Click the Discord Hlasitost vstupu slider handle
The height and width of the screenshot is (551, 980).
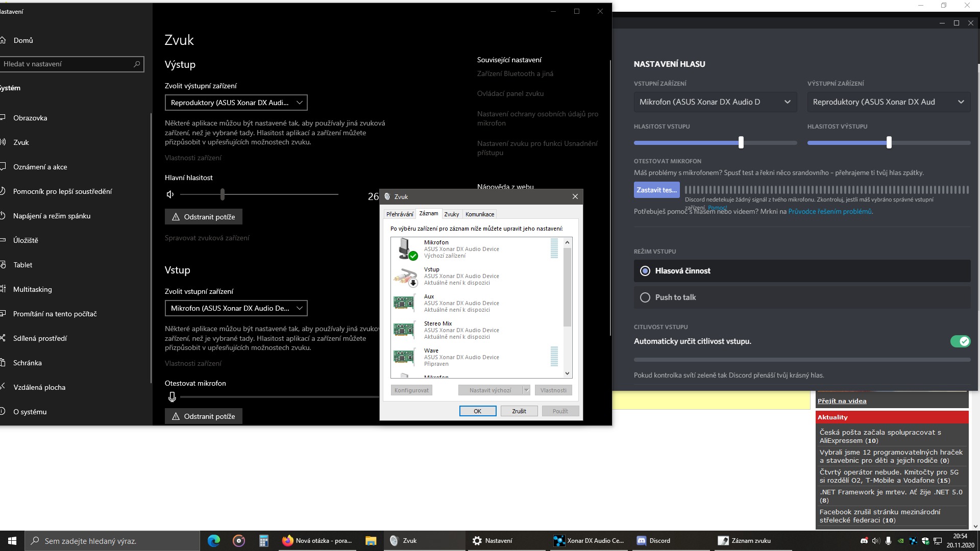point(741,142)
